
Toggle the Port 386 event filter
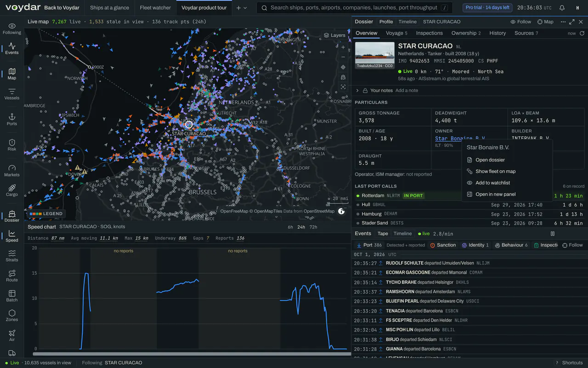click(x=369, y=245)
